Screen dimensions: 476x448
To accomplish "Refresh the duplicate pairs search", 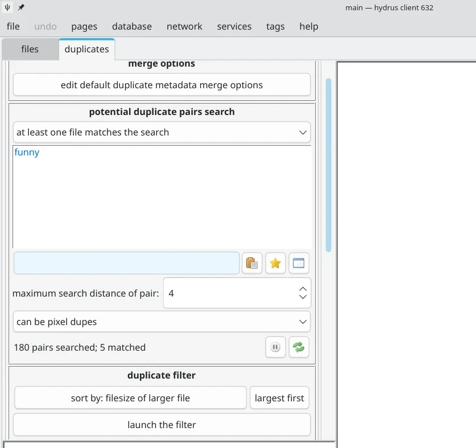I will tap(299, 347).
